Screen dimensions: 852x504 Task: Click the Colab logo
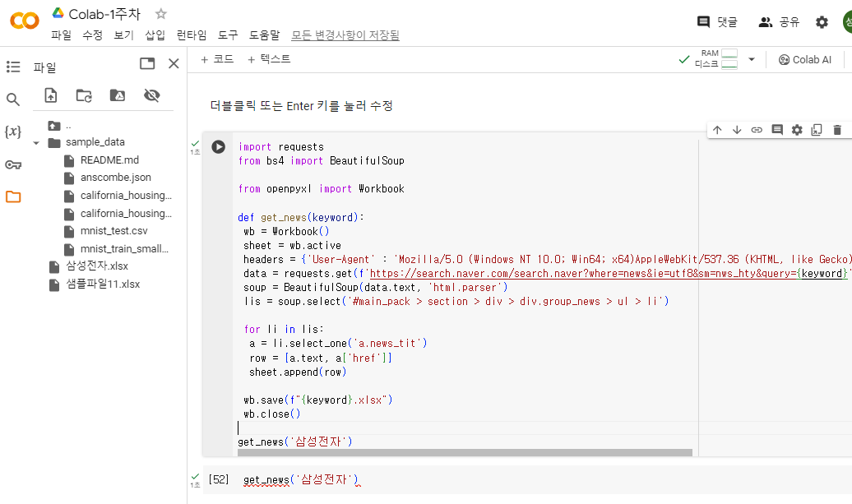[25, 21]
